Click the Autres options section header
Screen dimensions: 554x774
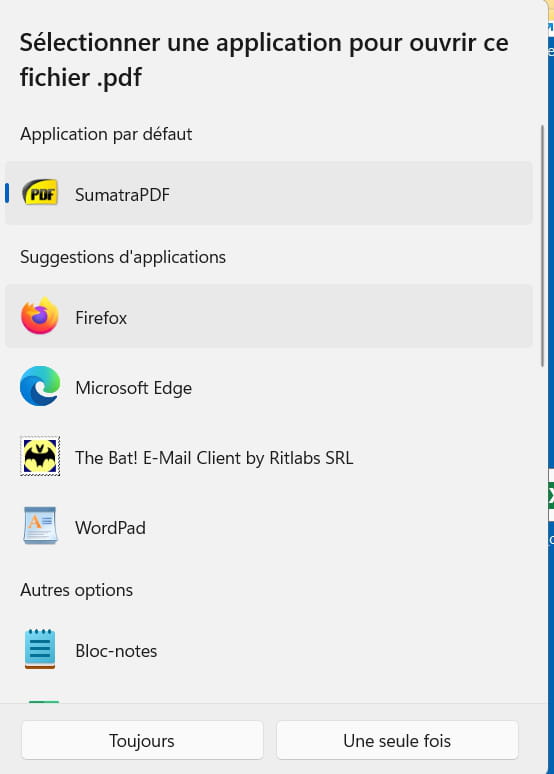77,590
